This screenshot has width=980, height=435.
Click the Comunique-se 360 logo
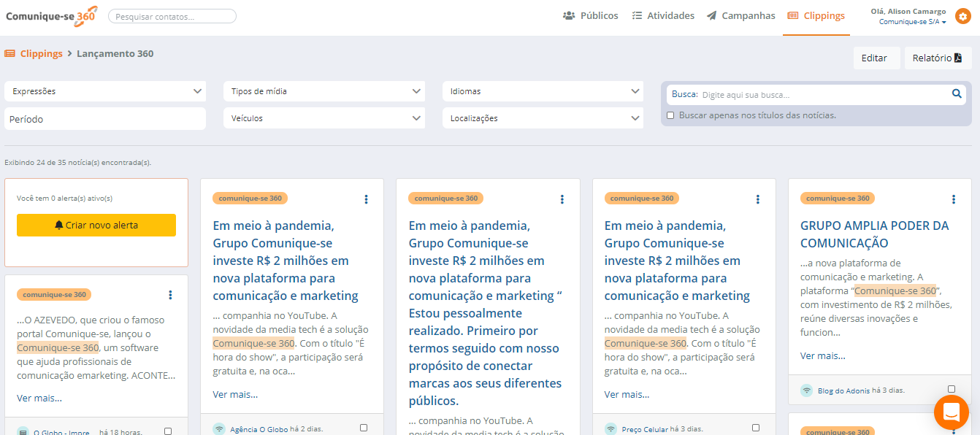point(51,16)
